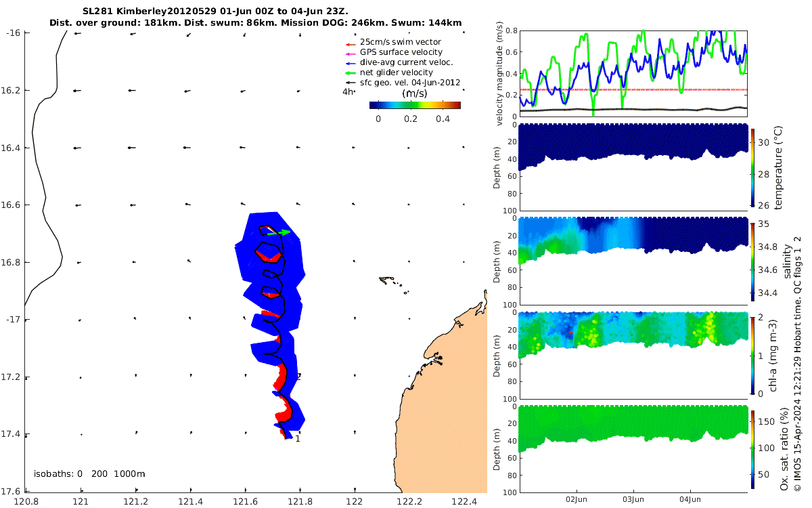The image size is (812, 508).
Task: Click the '03Jun' time axis tick
Action: click(633, 499)
